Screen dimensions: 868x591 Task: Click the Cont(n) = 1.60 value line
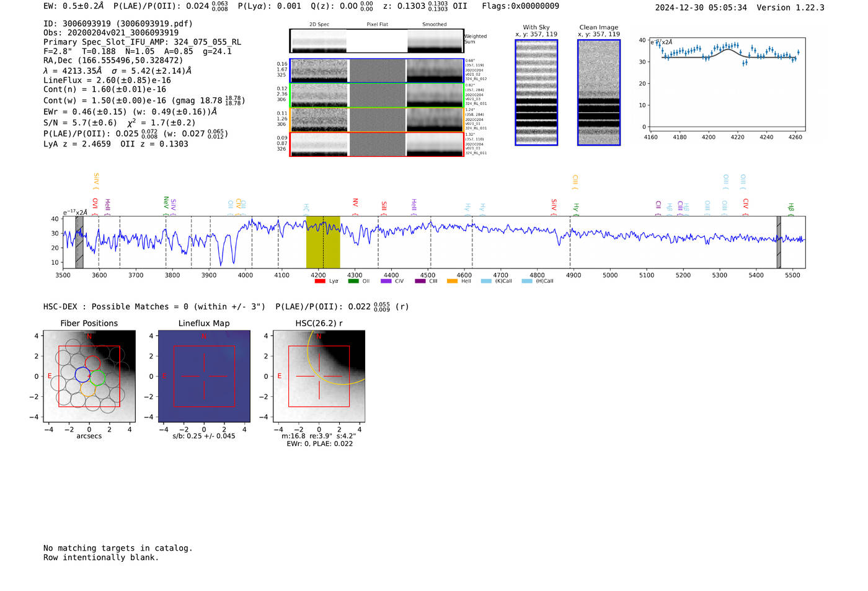[105, 89]
